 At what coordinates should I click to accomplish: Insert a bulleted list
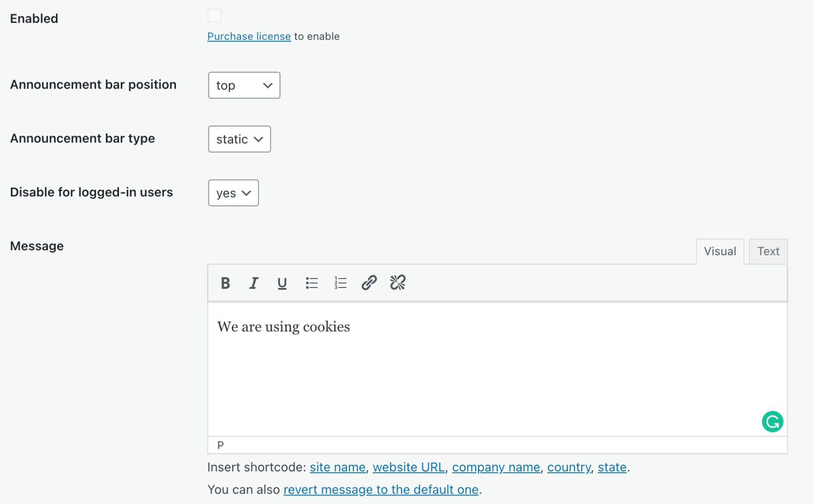(312, 283)
